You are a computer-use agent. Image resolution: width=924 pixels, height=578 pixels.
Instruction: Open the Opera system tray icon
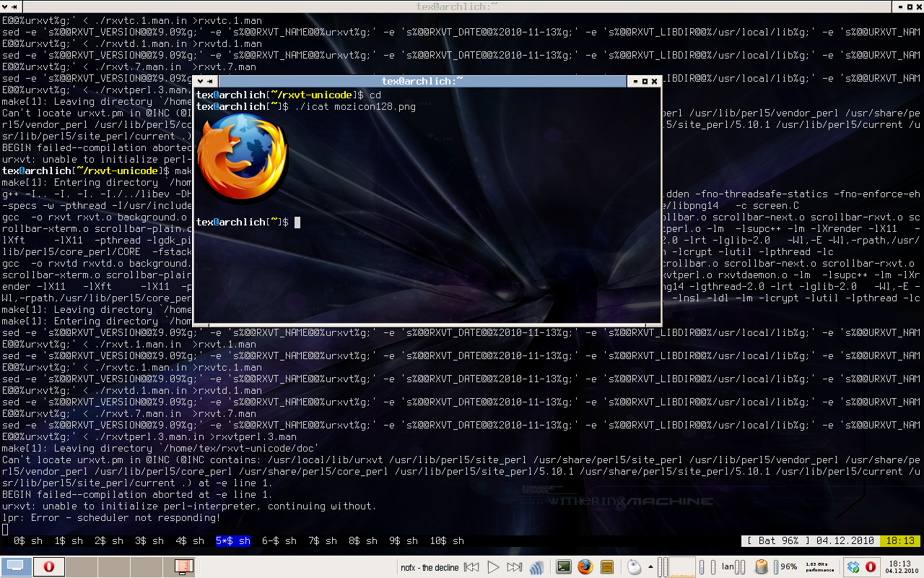coord(871,567)
